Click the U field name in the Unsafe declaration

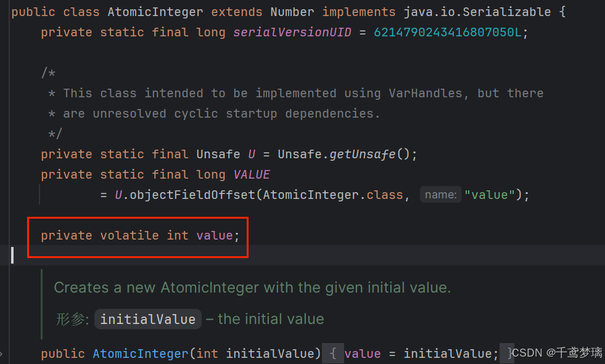click(252, 155)
